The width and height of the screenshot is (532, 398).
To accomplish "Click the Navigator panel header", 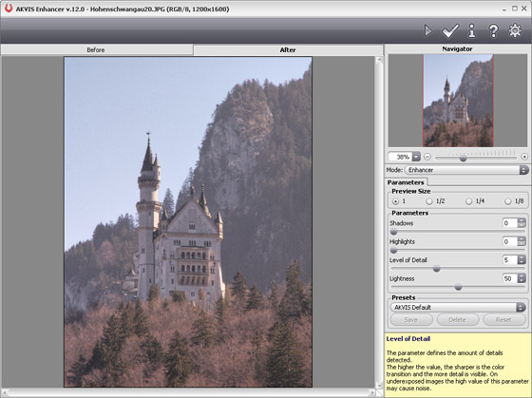I will click(x=457, y=48).
